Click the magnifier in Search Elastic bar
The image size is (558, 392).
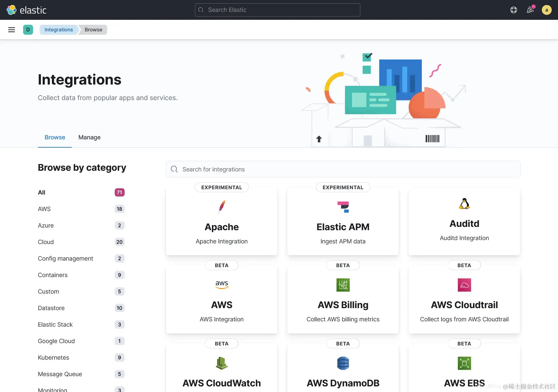coord(201,10)
